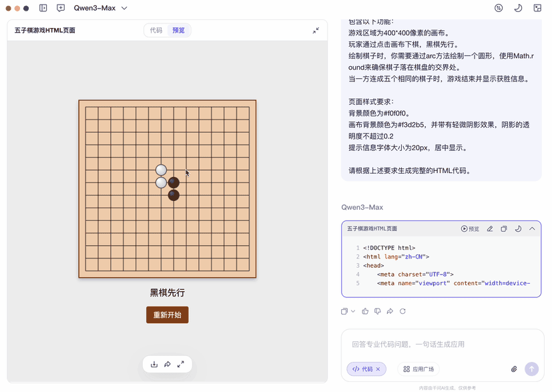Give the response a thumbs up
This screenshot has width=552, height=392.
[x=365, y=311]
